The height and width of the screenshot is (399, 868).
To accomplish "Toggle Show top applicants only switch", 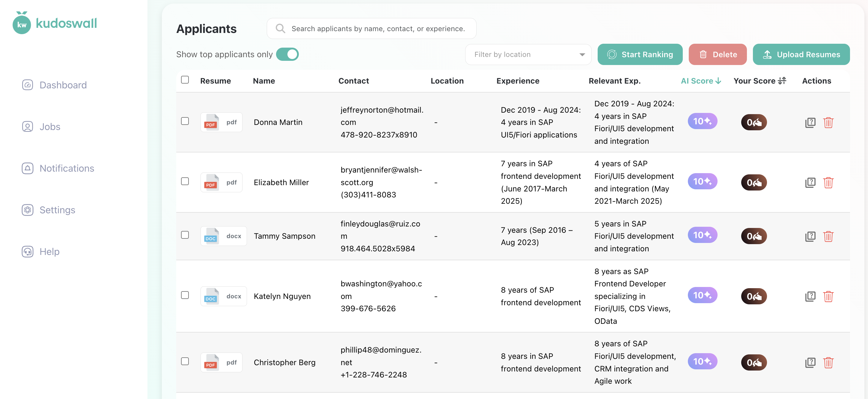I will (287, 54).
